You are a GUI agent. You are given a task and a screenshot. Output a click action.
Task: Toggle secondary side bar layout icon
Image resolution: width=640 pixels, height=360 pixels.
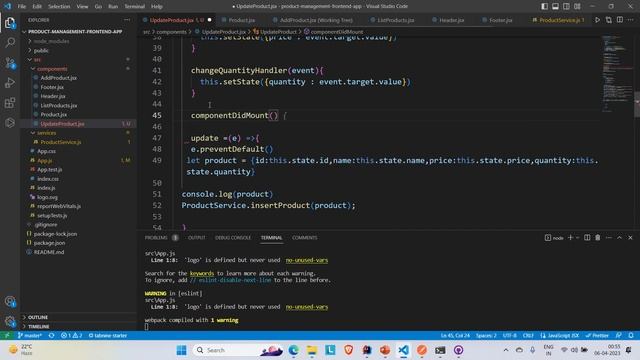(x=566, y=6)
